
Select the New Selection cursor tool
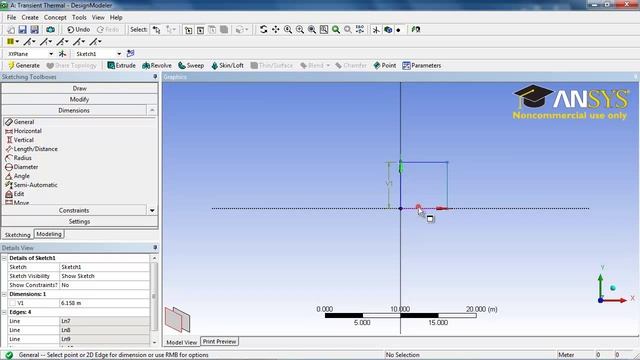click(x=156, y=29)
